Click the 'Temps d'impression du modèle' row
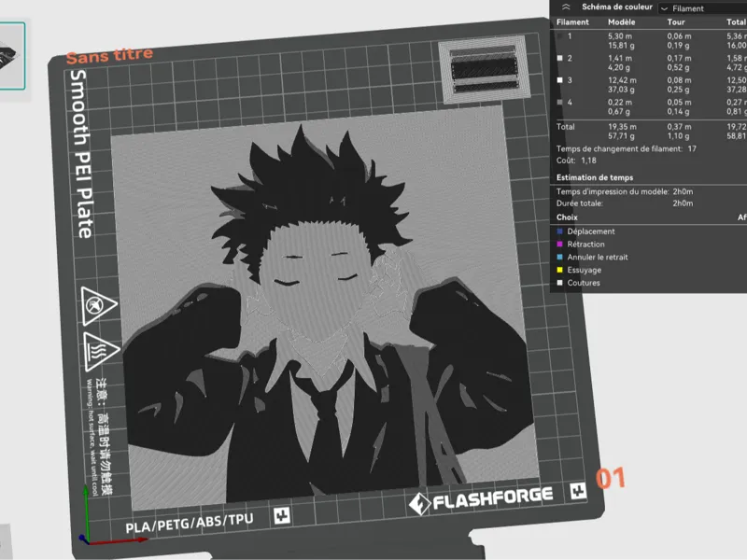 click(x=625, y=191)
